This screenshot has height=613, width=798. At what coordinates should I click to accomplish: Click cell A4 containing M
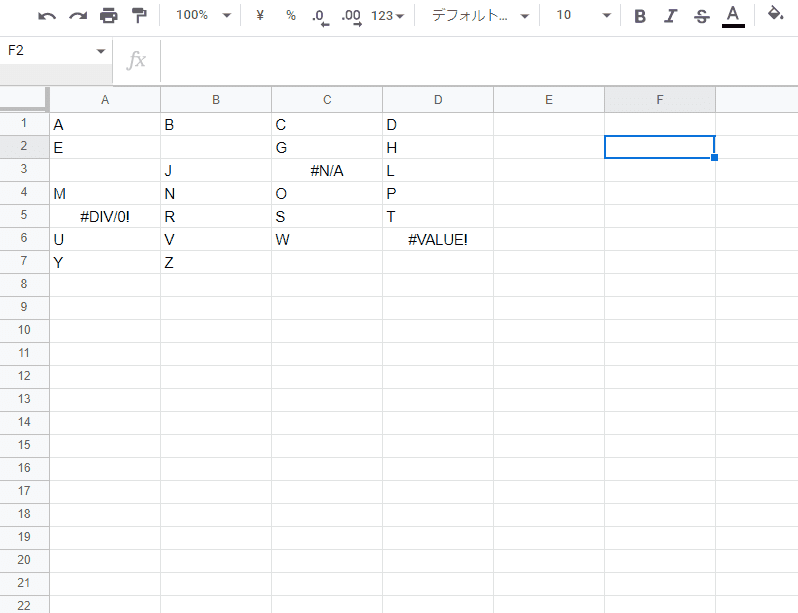coord(105,193)
